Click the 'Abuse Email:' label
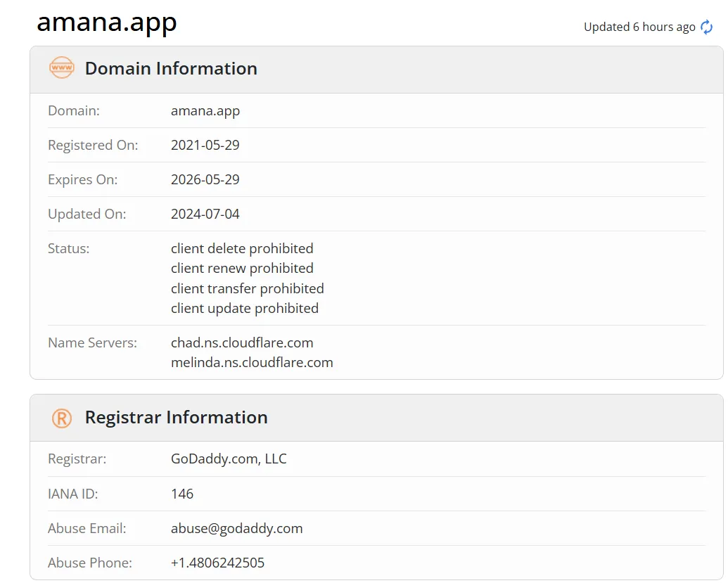 (87, 528)
